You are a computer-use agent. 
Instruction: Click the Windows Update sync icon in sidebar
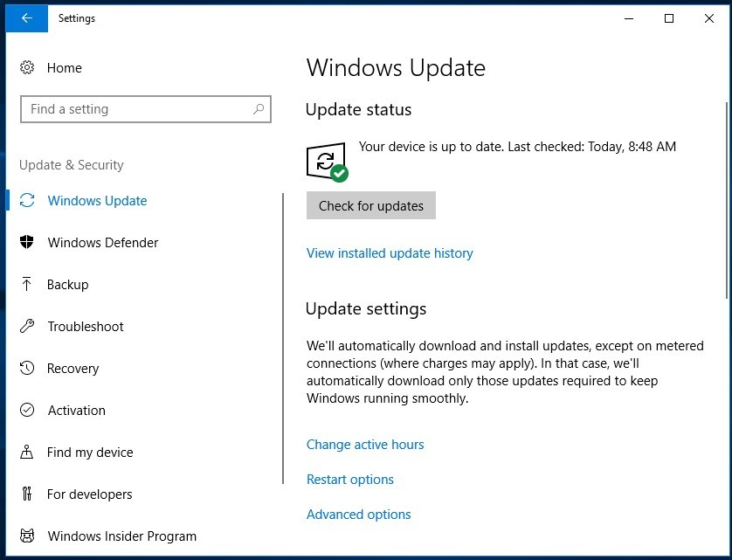[27, 200]
